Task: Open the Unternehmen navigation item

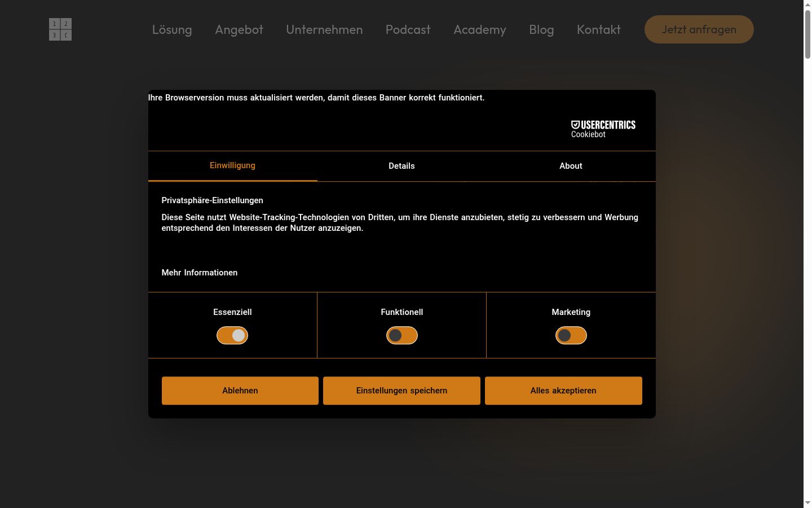Action: tap(324, 29)
